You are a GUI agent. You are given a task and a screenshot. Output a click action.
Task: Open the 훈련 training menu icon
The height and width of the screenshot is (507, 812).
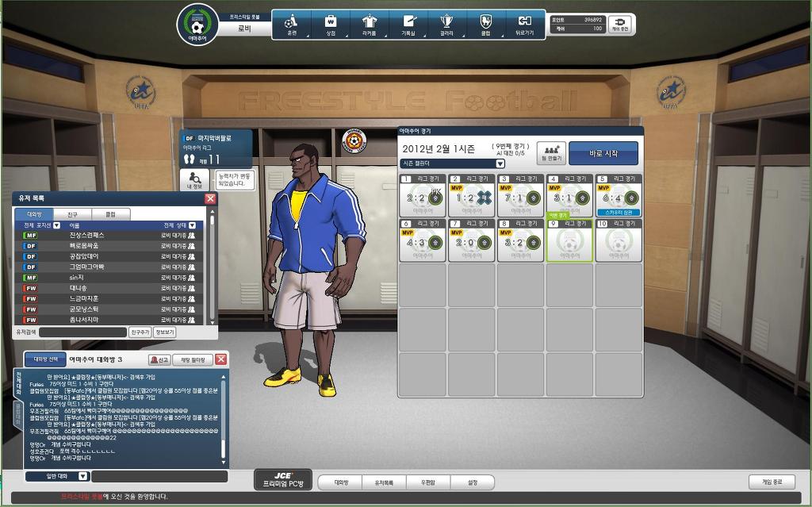(x=291, y=24)
